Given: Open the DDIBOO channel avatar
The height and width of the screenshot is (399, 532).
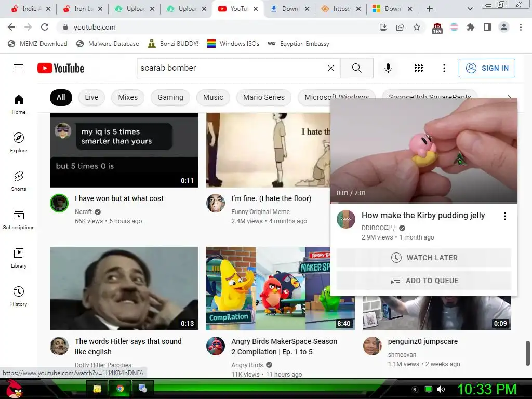Looking at the screenshot, I should (x=345, y=219).
